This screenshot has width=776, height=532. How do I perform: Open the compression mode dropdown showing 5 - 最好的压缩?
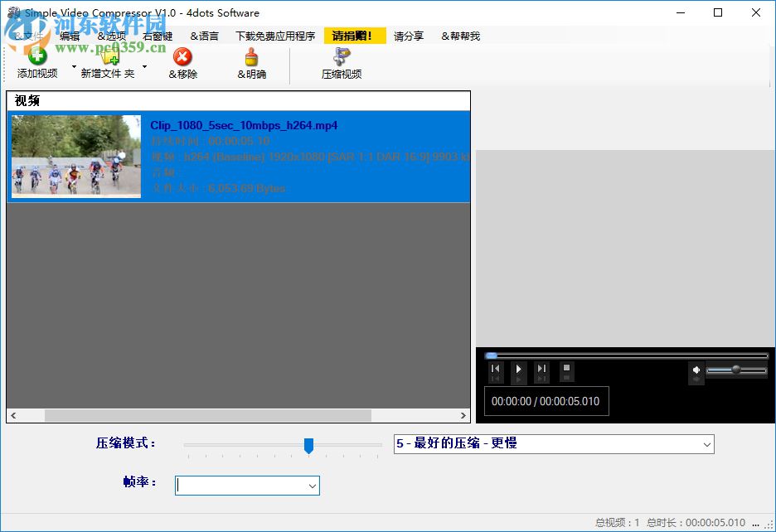click(x=552, y=444)
